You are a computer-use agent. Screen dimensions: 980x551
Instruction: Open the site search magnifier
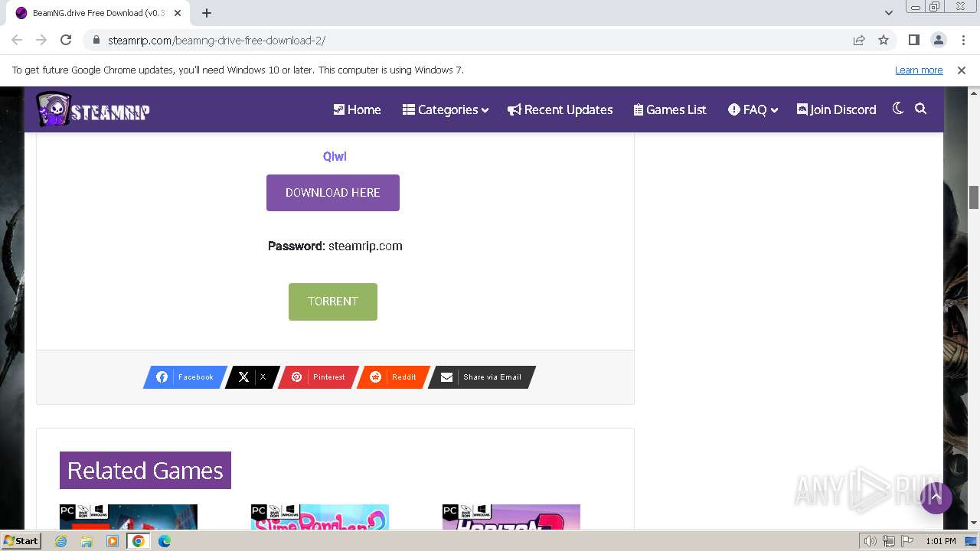pyautogui.click(x=921, y=109)
